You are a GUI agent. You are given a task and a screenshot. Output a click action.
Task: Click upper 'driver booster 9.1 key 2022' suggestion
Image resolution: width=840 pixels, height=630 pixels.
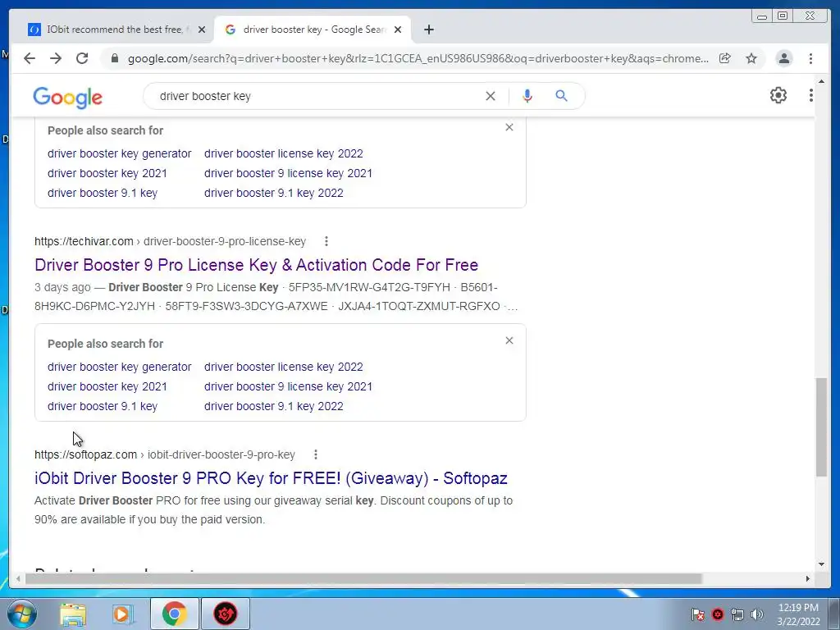pyautogui.click(x=274, y=194)
